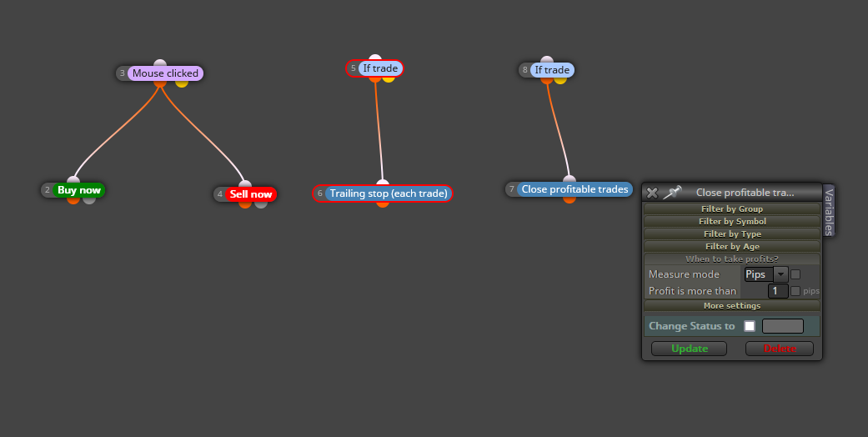Click the top input dot of If trade block 8
Image resolution: width=868 pixels, height=437 pixels.
547,59
